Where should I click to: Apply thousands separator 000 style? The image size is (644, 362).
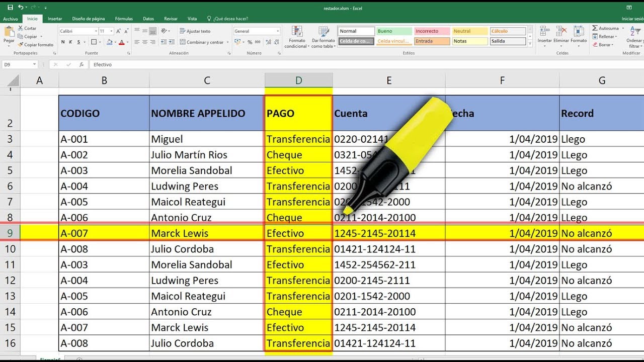point(258,42)
